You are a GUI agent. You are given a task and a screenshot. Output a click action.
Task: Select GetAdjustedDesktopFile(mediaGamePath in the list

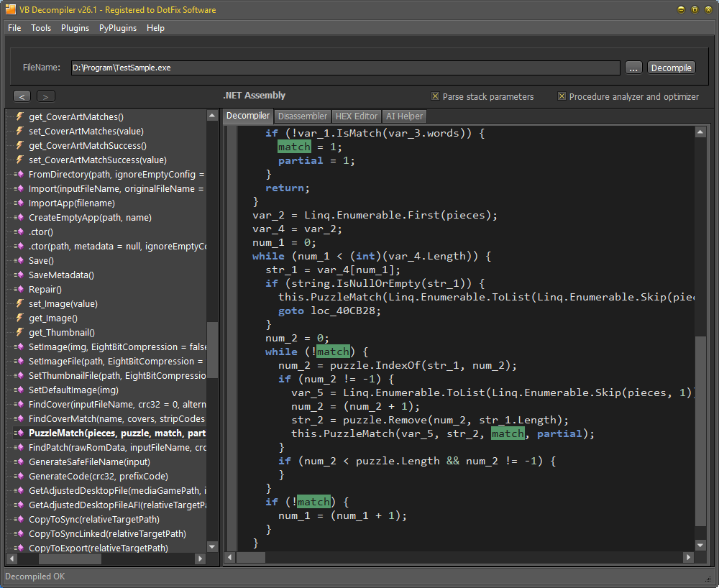[117, 490]
